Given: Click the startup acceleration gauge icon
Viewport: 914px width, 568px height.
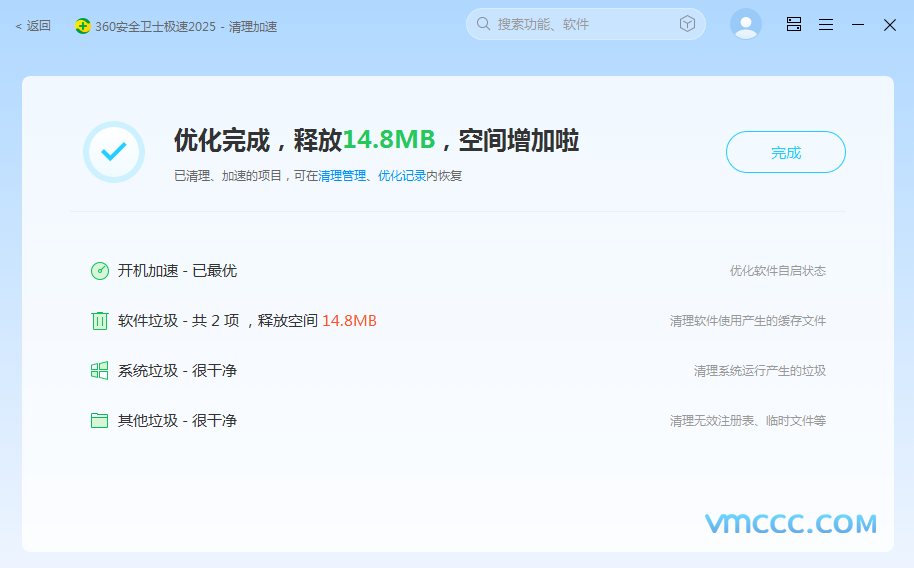Looking at the screenshot, I should 100,271.
